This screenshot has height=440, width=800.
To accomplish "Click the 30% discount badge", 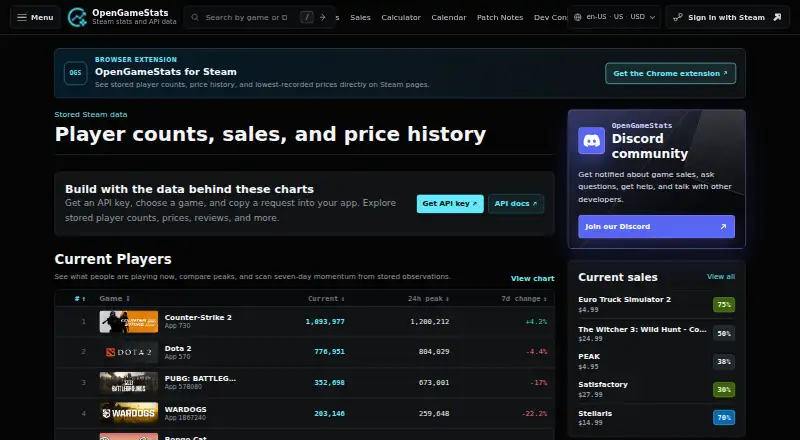I will [724, 389].
